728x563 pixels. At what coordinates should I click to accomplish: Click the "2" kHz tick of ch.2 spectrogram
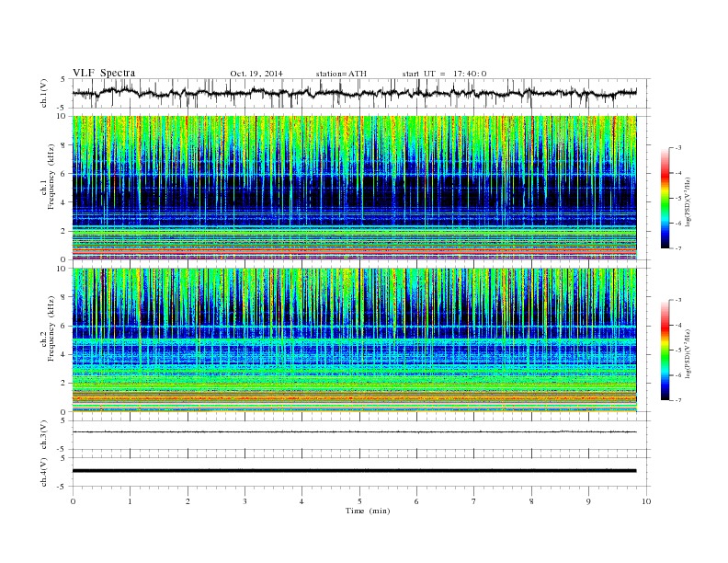tap(64, 384)
